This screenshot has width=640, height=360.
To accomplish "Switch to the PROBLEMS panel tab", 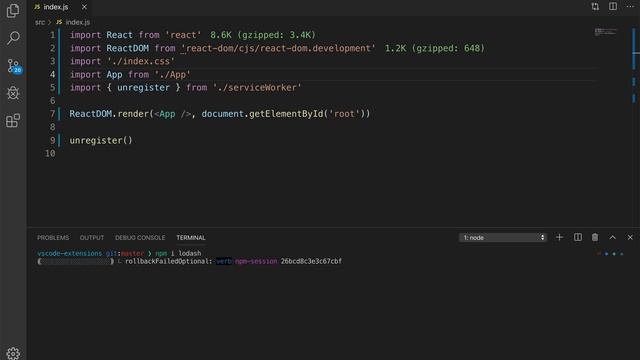I will tap(53, 238).
